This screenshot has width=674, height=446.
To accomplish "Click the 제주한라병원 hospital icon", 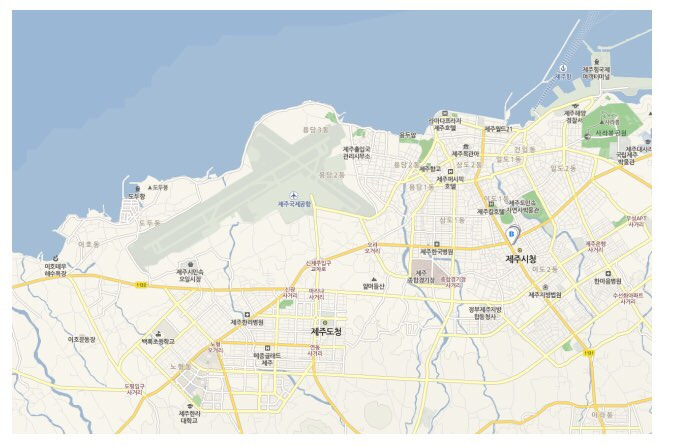I will point(247,315).
